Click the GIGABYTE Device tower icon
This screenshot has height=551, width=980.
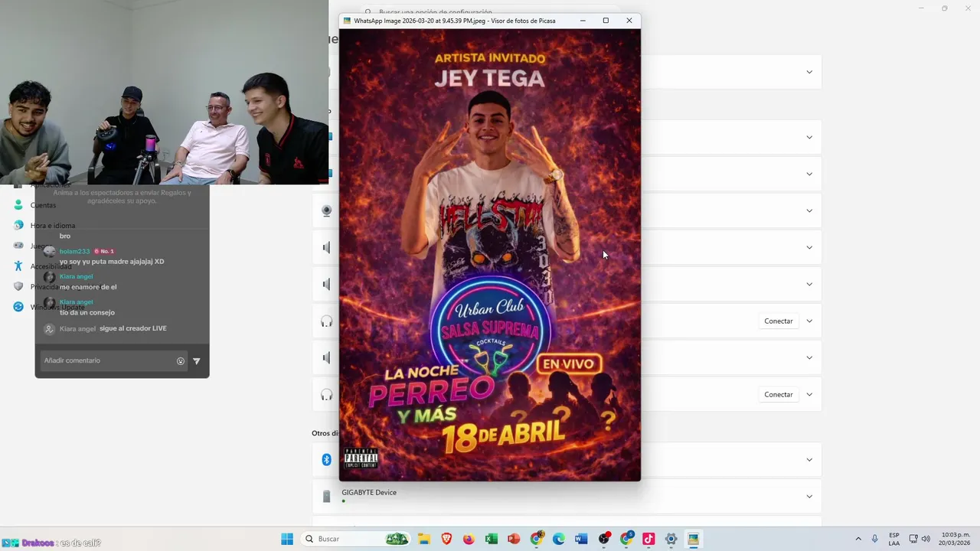tap(326, 497)
